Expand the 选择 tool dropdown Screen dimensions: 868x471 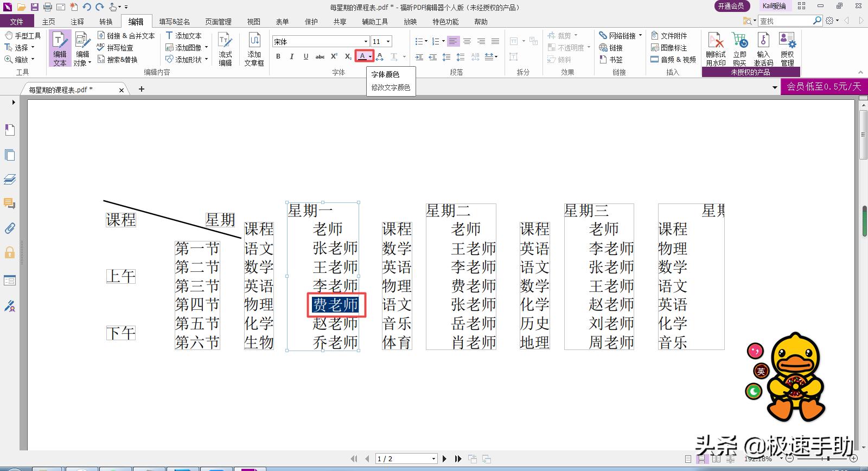33,47
